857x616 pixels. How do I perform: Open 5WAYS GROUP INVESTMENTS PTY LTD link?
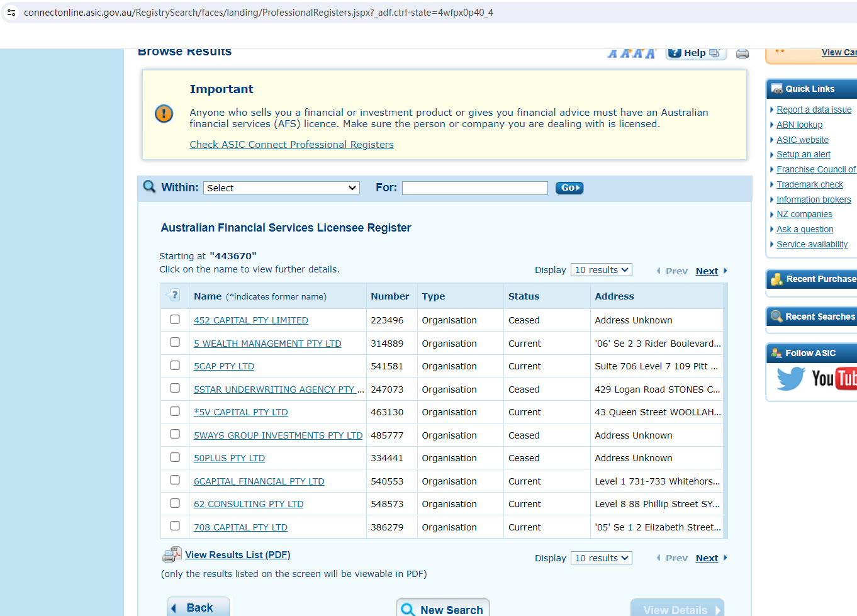pyautogui.click(x=278, y=435)
